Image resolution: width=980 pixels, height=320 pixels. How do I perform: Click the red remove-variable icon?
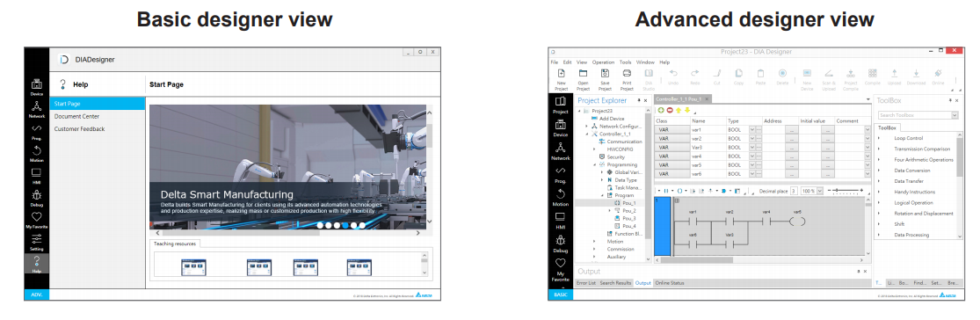[x=670, y=110]
